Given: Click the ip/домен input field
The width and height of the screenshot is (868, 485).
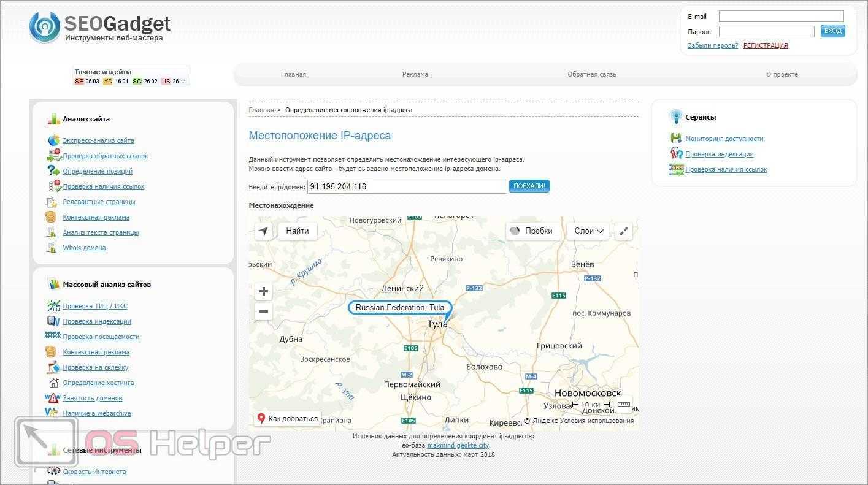Looking at the screenshot, I should tap(407, 186).
